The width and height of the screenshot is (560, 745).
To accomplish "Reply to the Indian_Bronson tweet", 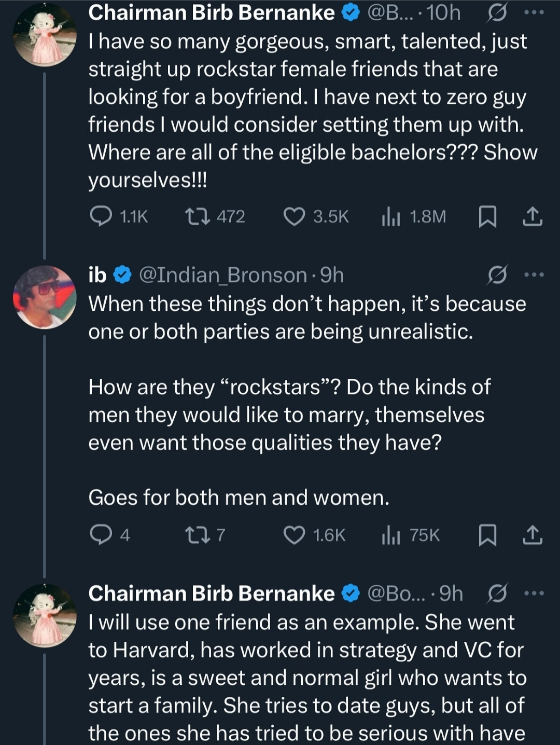I will (x=99, y=534).
